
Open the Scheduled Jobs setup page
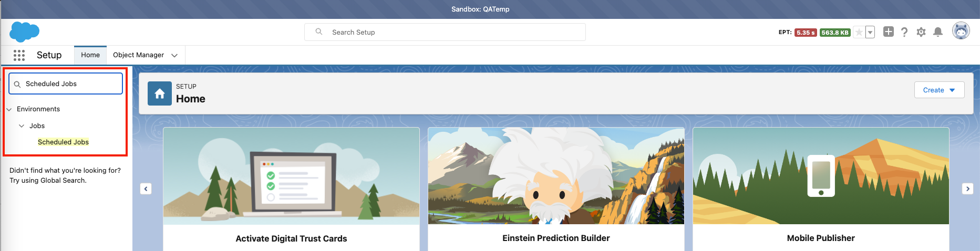point(63,142)
